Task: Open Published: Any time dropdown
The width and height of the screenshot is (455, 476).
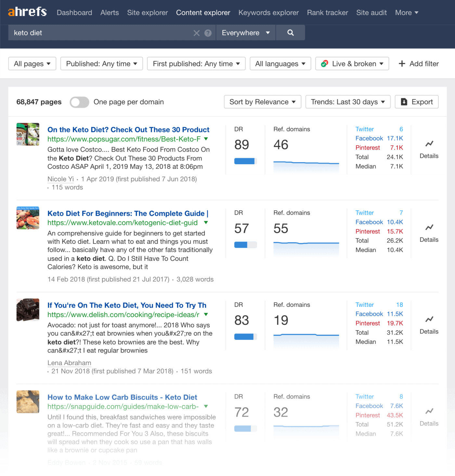Action: tap(102, 64)
